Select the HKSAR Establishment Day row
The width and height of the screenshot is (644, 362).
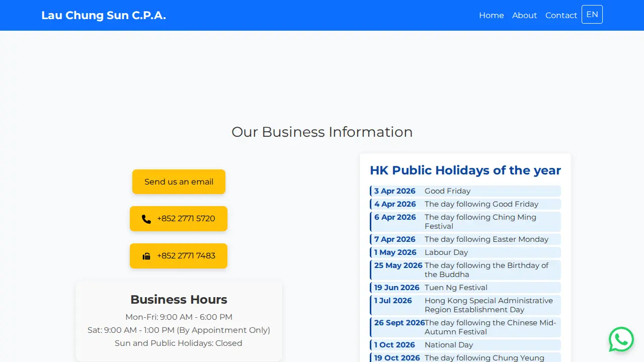465,305
